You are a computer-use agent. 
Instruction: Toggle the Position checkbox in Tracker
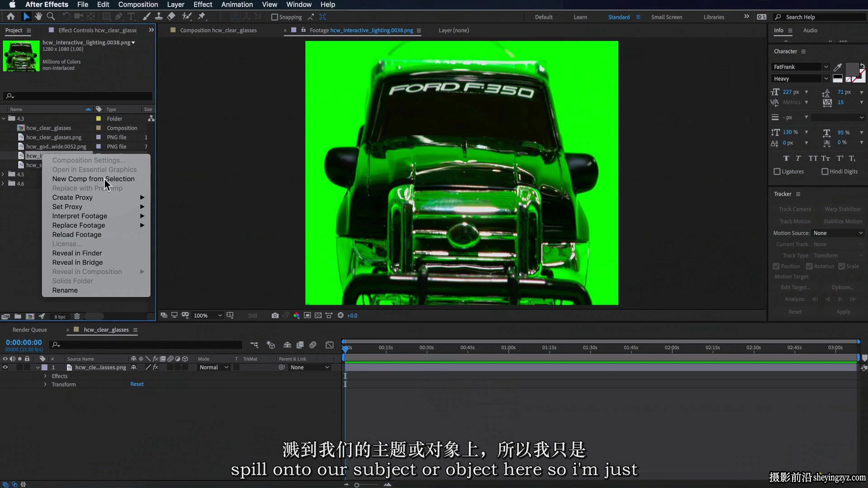point(776,267)
